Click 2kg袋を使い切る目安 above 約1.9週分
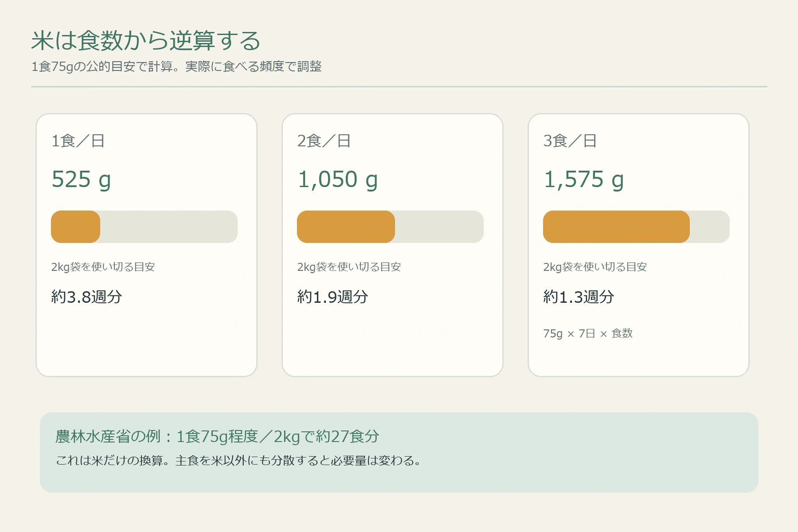This screenshot has height=532, width=798. tap(349, 267)
